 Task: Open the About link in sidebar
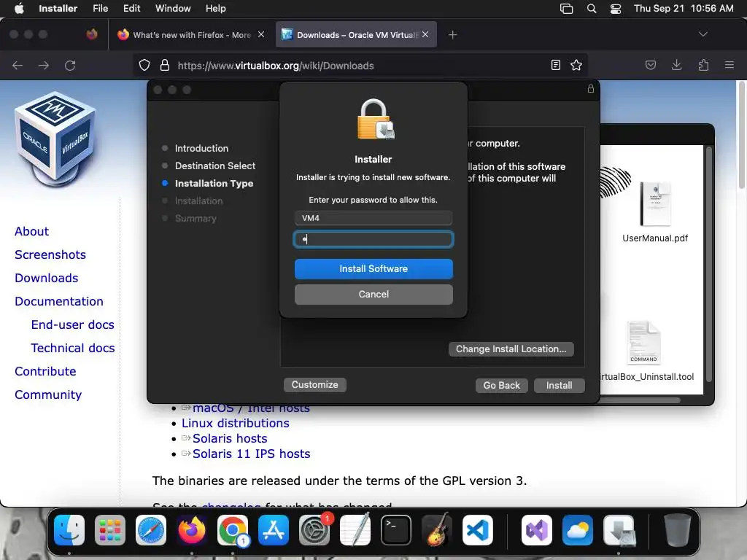point(31,231)
